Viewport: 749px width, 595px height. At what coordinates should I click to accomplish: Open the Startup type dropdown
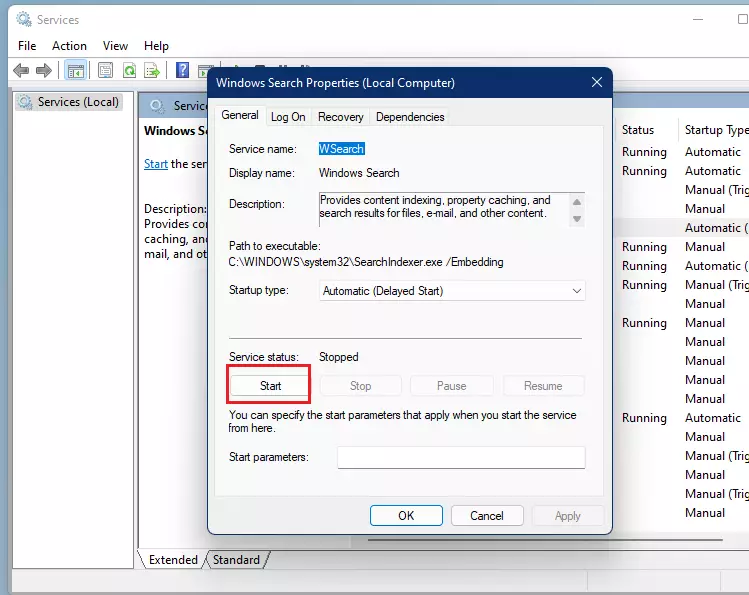pyautogui.click(x=452, y=291)
